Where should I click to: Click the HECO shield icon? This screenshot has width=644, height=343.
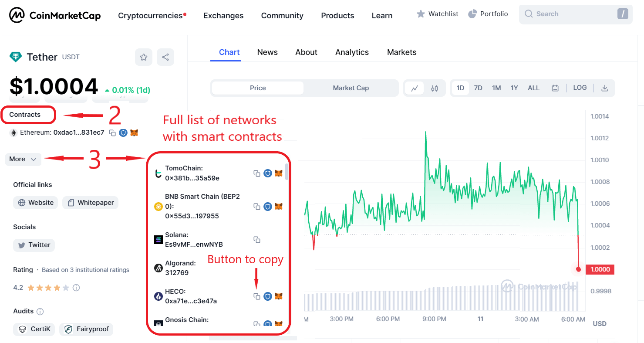coord(268,296)
